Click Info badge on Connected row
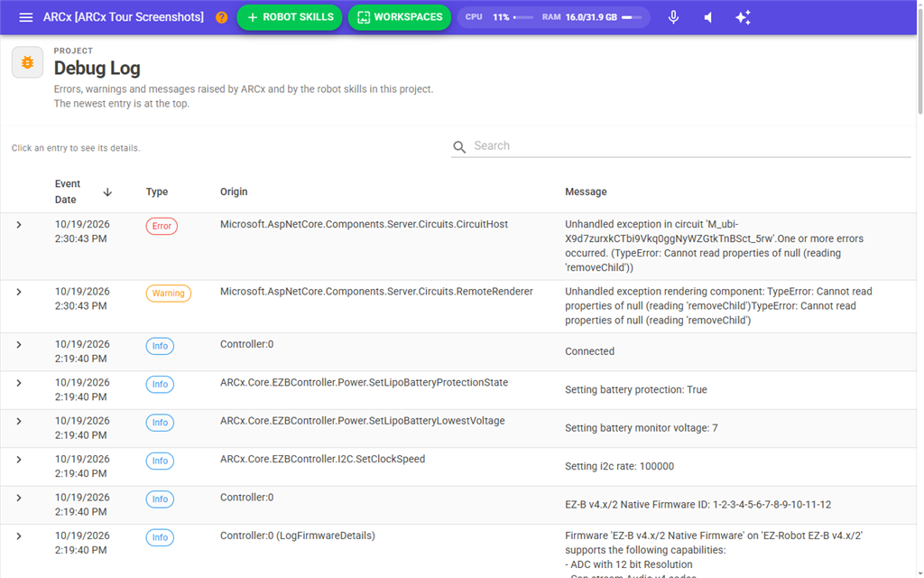This screenshot has width=924, height=578. coord(160,346)
